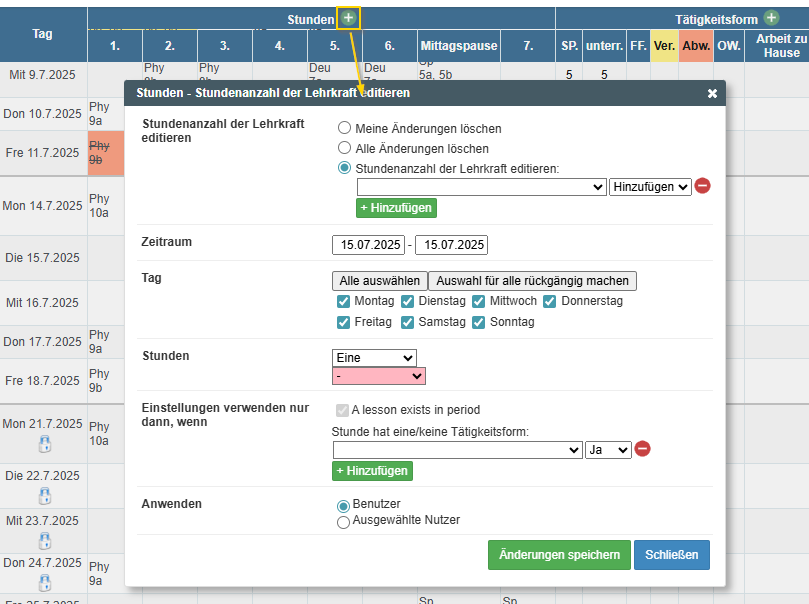
Task: Click the lock icon under Mit 23.7.2025
Action: [45, 541]
